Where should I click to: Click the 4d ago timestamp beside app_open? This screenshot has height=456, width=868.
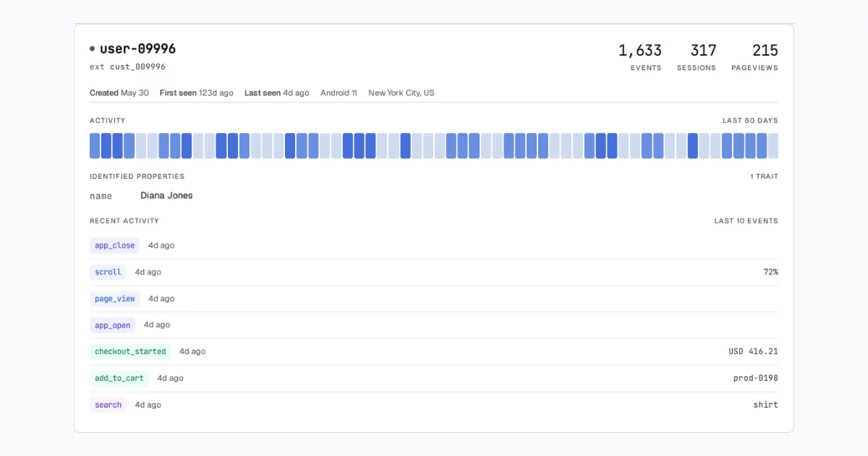coord(157,325)
